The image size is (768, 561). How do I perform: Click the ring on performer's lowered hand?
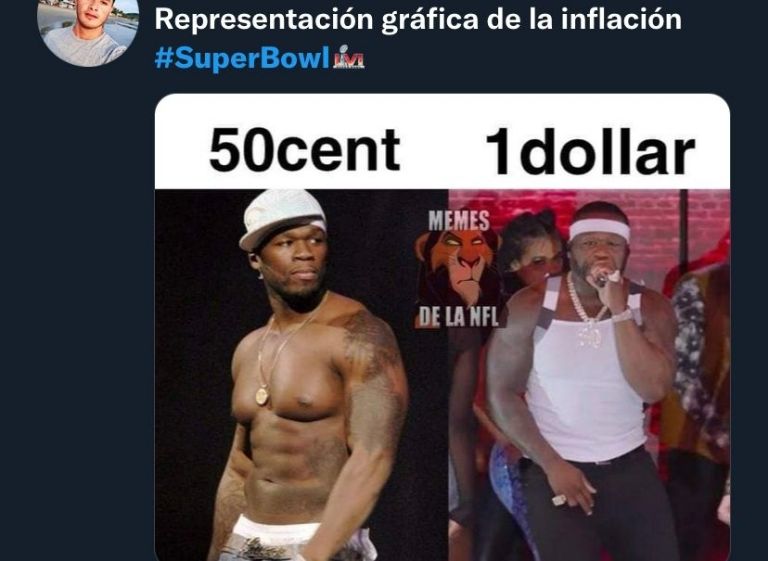tap(558, 500)
